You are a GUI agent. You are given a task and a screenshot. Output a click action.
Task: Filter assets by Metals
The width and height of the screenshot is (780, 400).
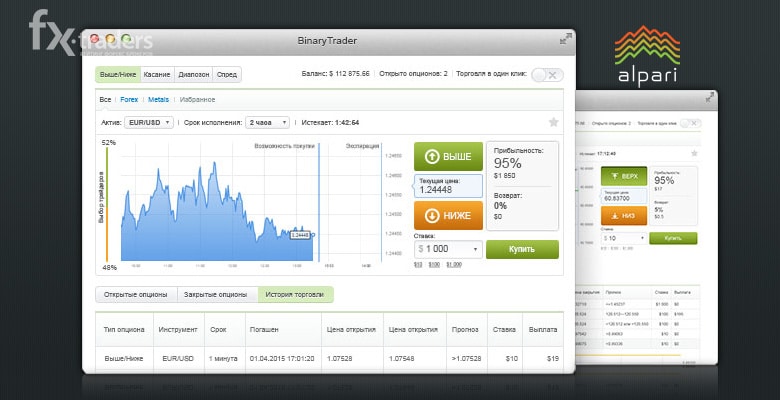158,100
